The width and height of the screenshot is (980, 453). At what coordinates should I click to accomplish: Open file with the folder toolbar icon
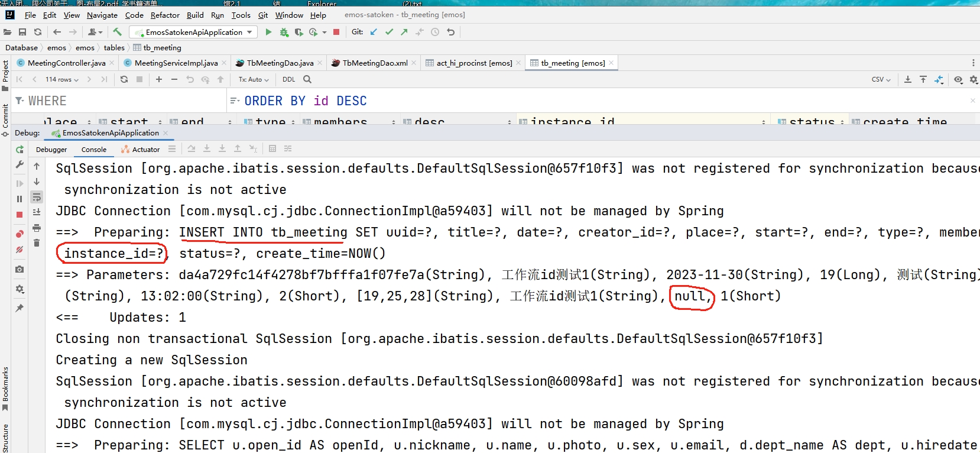point(8,32)
